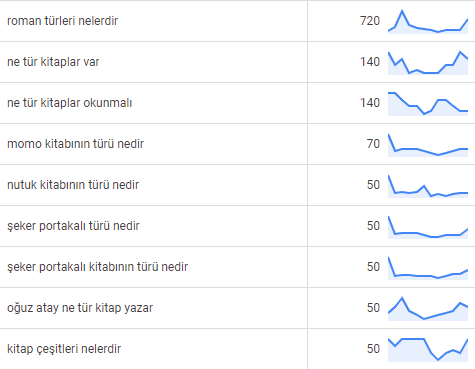Image resolution: width=475 pixels, height=369 pixels.
Task: Select keyword şeker portakalı kitabının türü nedir
Action: (x=97, y=267)
